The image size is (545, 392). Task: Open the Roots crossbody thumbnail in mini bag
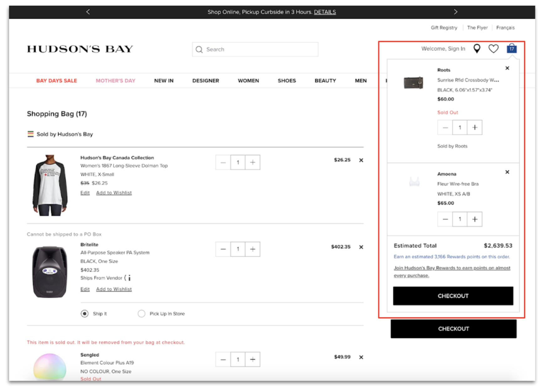[413, 83]
